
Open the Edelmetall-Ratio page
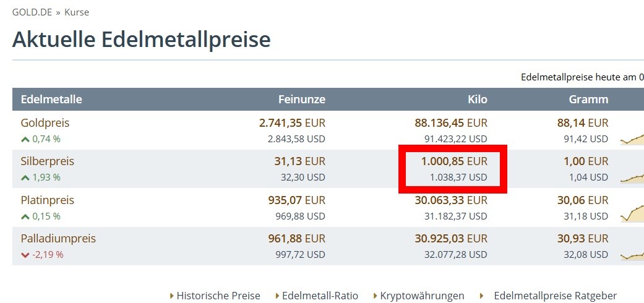[320, 296]
